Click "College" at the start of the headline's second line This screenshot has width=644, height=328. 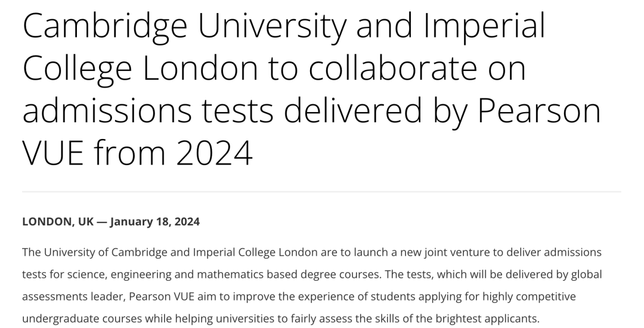77,69
